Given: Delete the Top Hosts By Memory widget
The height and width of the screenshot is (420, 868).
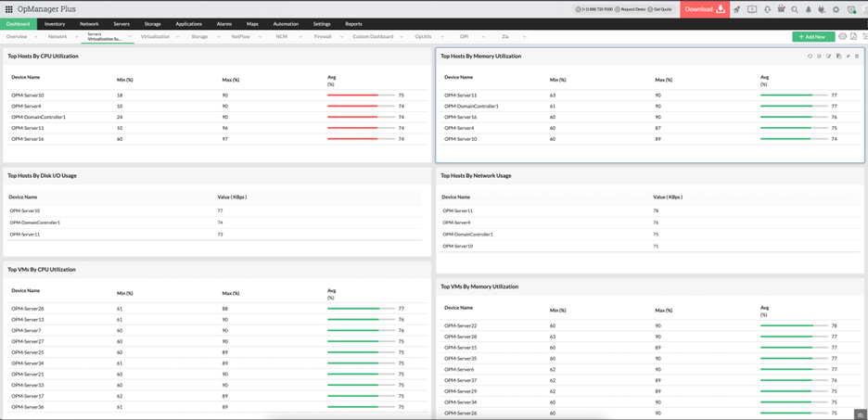Looking at the screenshot, I should (x=857, y=56).
